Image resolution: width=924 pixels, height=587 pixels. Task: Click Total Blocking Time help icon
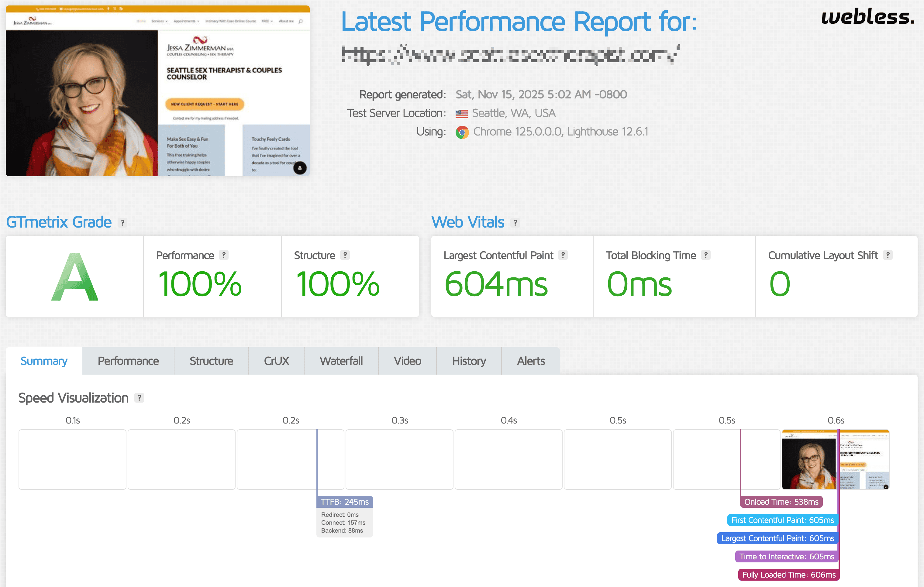tap(706, 255)
